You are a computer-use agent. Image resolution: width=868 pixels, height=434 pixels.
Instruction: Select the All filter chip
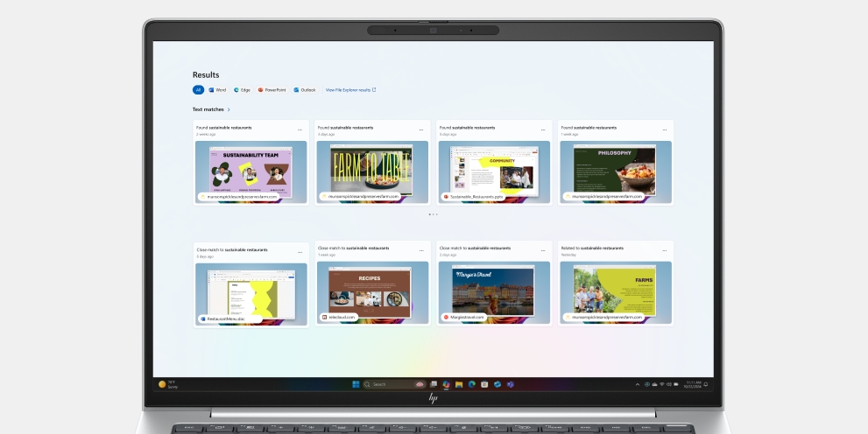point(198,90)
